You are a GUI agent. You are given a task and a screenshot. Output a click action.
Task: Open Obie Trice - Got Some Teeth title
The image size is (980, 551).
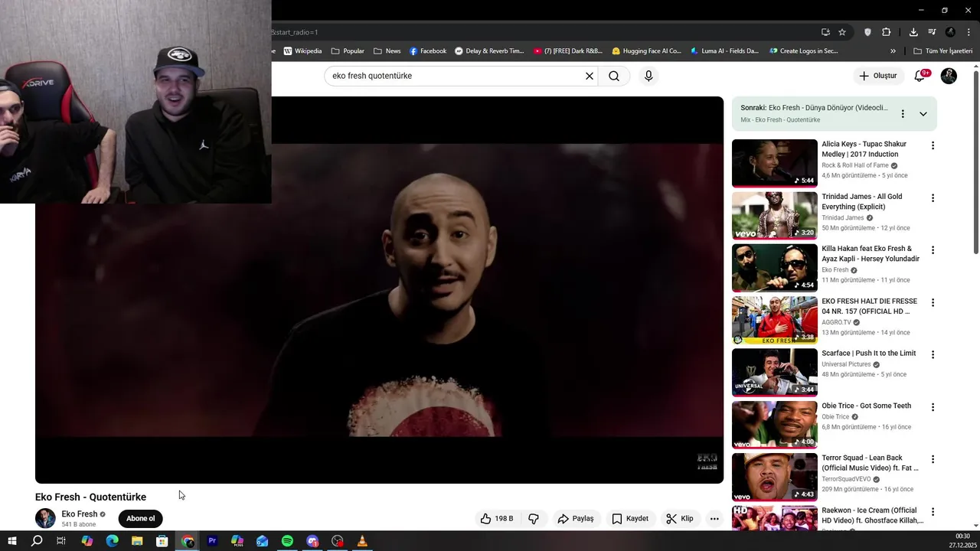(x=867, y=406)
